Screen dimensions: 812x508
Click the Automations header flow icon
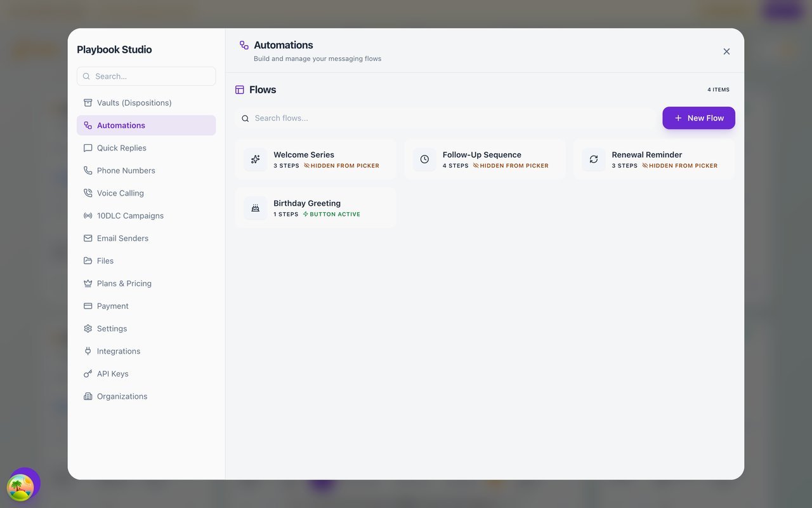(x=244, y=45)
